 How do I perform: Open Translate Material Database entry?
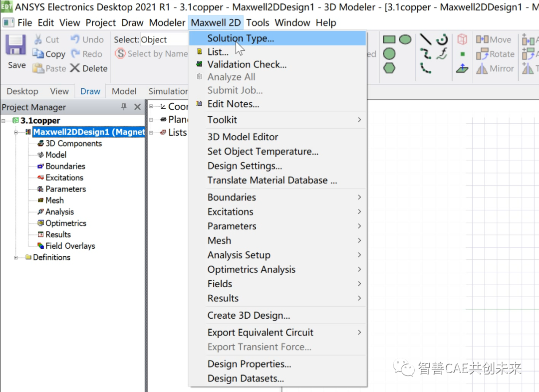point(278,180)
